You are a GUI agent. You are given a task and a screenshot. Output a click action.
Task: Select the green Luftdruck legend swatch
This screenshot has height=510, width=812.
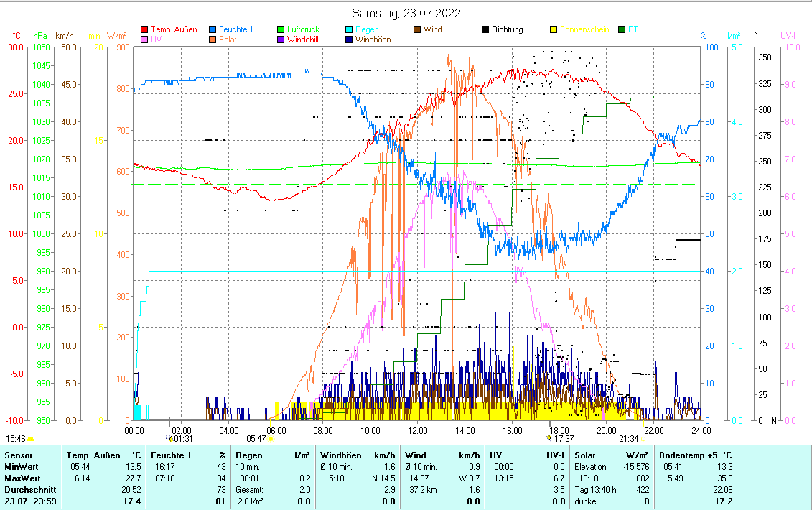click(x=281, y=30)
